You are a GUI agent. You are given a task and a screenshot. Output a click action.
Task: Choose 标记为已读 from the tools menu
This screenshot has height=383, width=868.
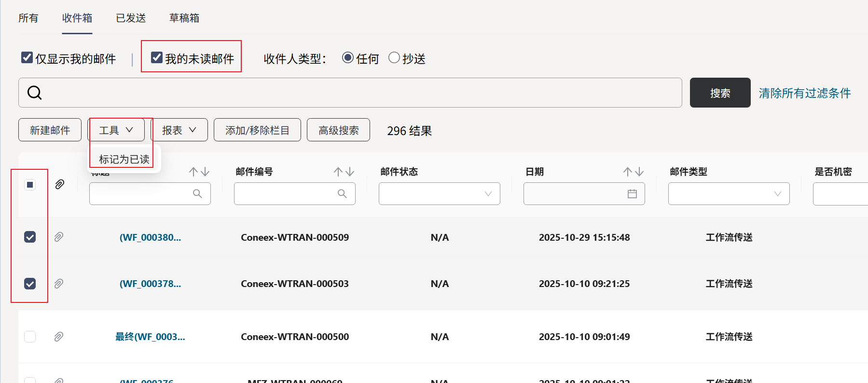[124, 159]
